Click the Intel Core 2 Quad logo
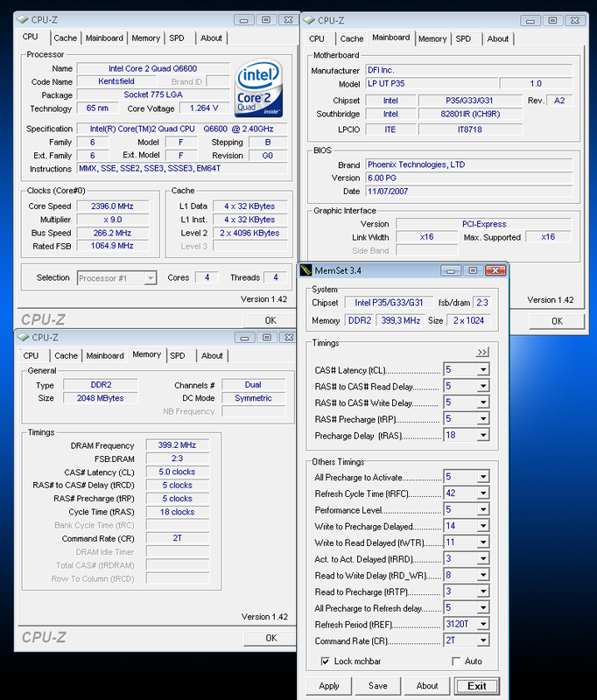The width and height of the screenshot is (597, 700). click(x=258, y=87)
